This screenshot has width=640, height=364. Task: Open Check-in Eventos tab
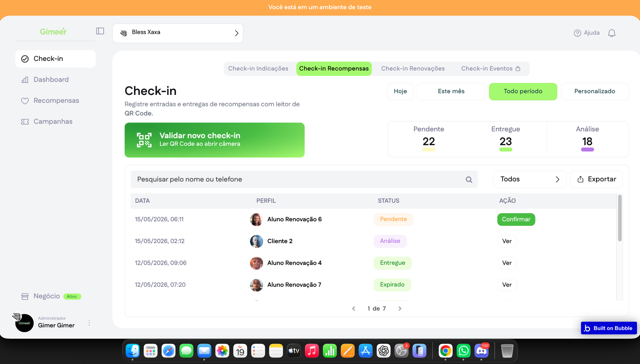(490, 69)
